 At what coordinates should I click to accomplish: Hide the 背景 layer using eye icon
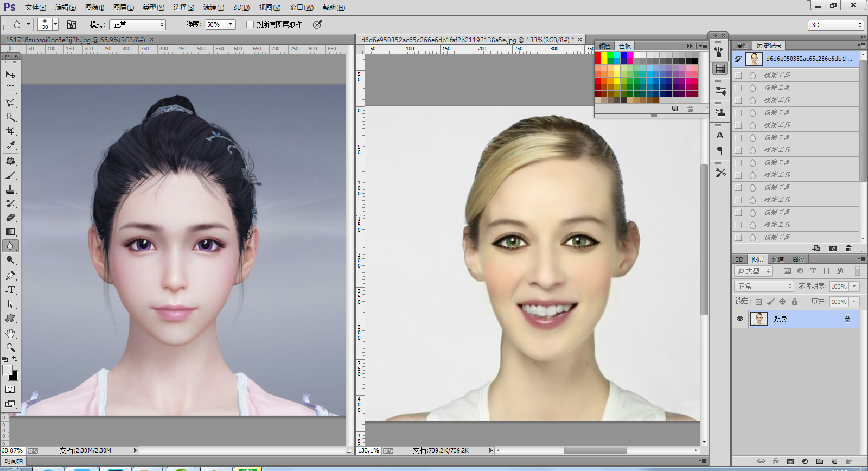pyautogui.click(x=740, y=319)
